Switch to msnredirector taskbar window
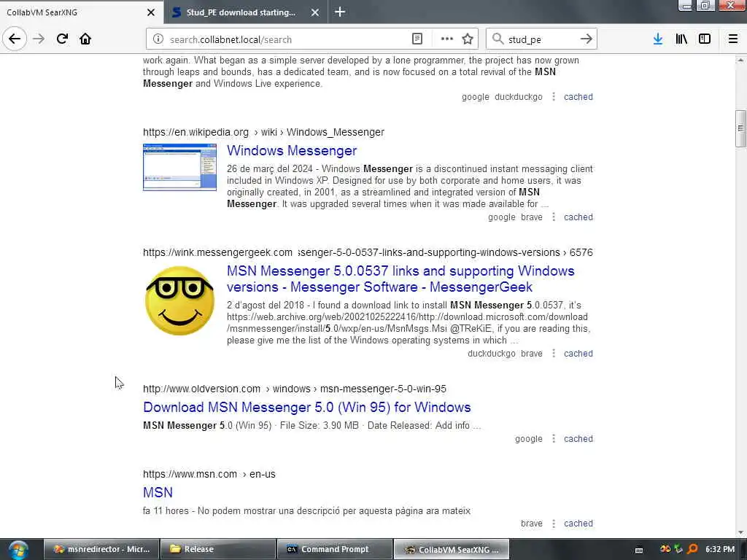 [101, 550]
